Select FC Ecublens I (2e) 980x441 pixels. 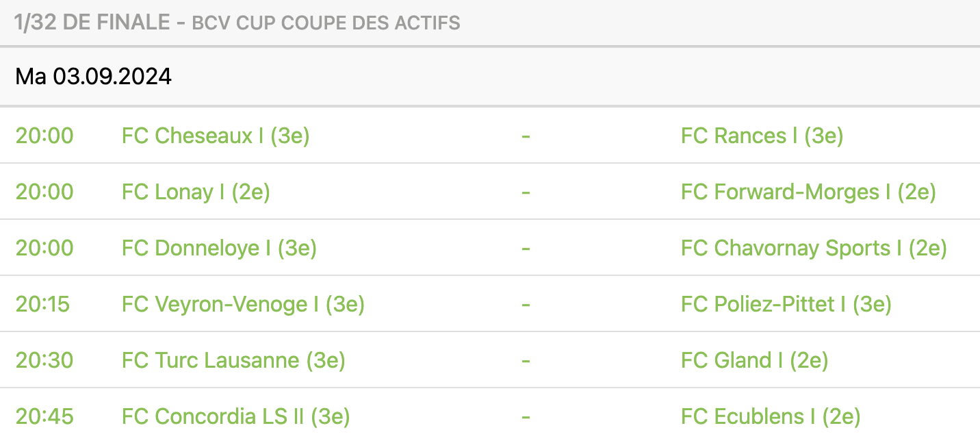tap(771, 416)
